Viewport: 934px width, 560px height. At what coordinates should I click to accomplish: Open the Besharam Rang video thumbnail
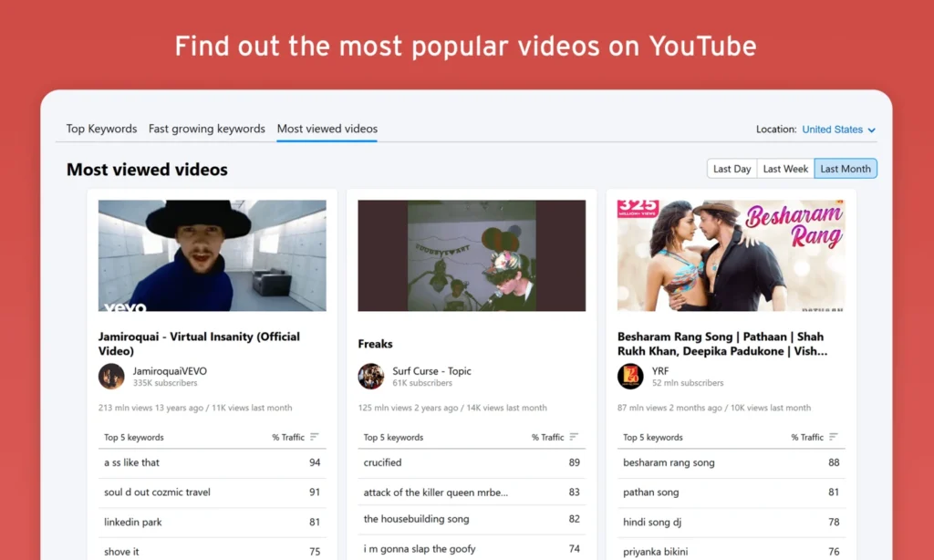coord(731,255)
